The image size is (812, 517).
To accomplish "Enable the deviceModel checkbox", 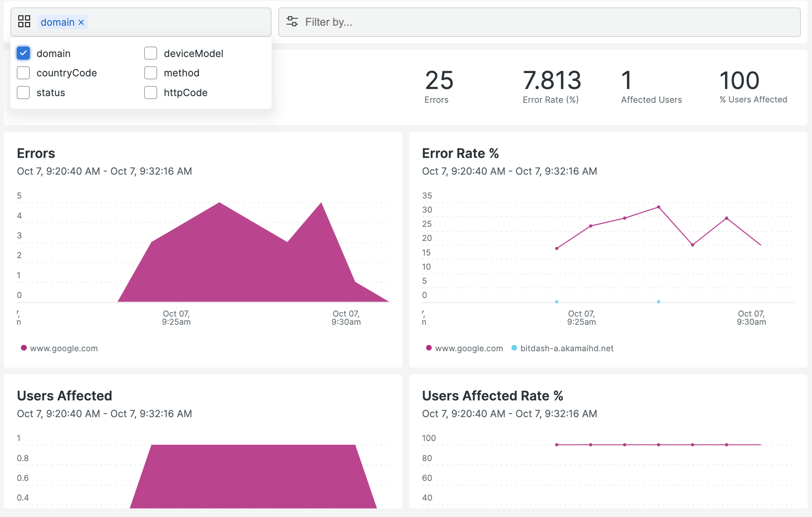I will coord(150,53).
